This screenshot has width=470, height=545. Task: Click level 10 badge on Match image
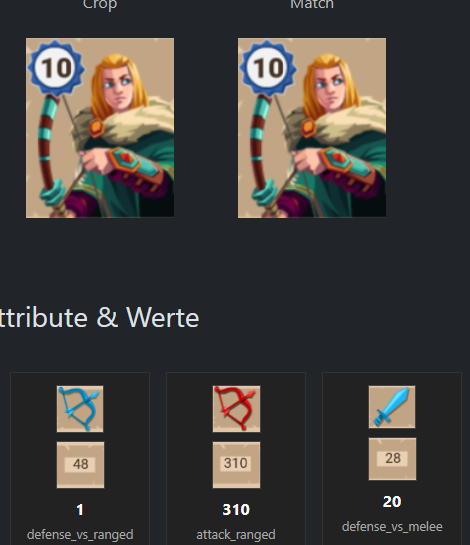[x=268, y=68]
